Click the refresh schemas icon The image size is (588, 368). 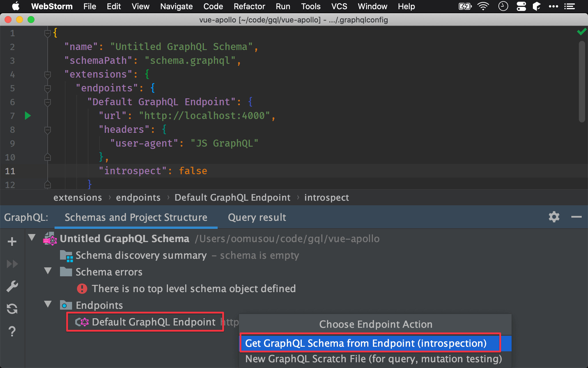pos(12,309)
